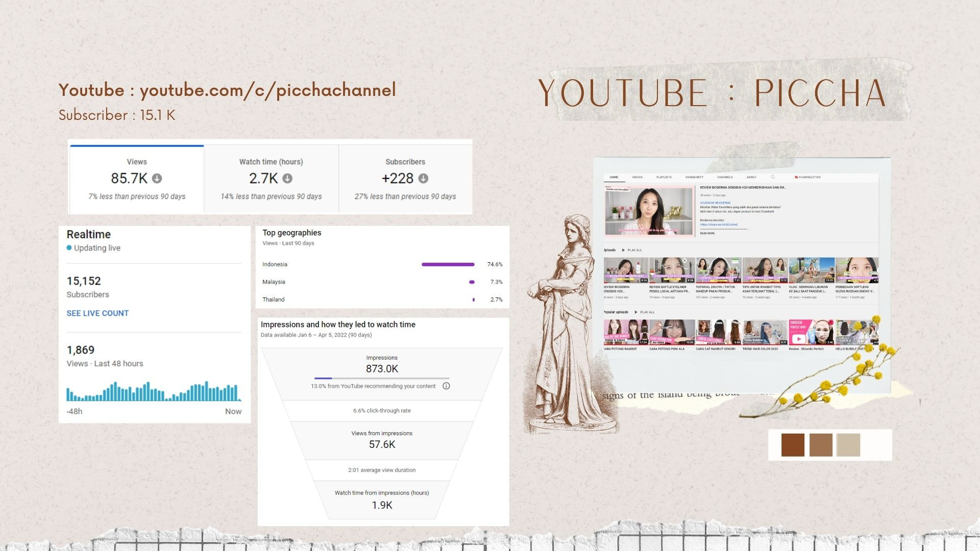Click the play triangle beside Popular uploads
Image resolution: width=980 pixels, height=551 pixels.
tap(636, 312)
